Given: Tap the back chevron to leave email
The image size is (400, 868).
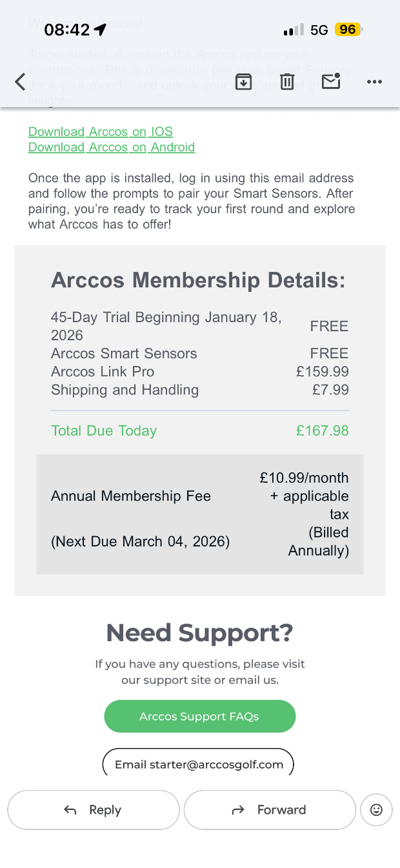Looking at the screenshot, I should click(x=21, y=82).
